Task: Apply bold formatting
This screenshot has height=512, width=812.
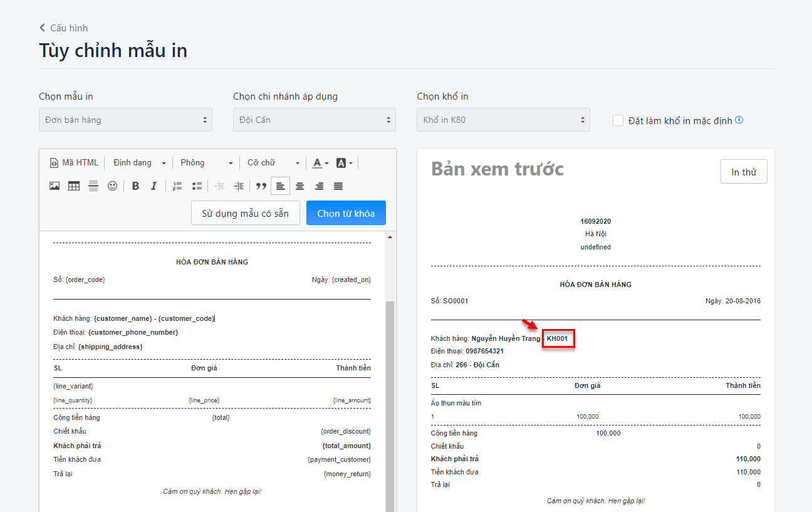Action: [135, 186]
